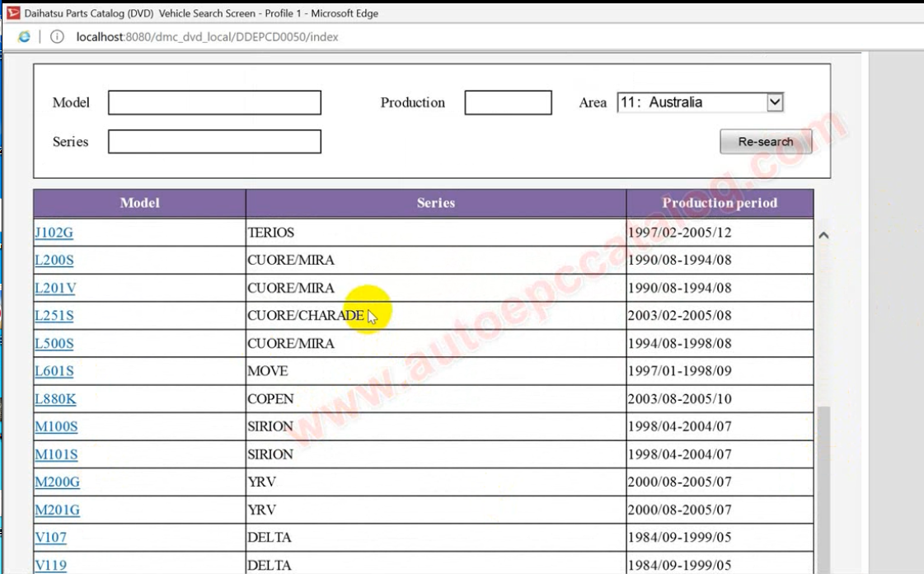
Task: Click the site information icon in address bar
Action: pos(57,37)
